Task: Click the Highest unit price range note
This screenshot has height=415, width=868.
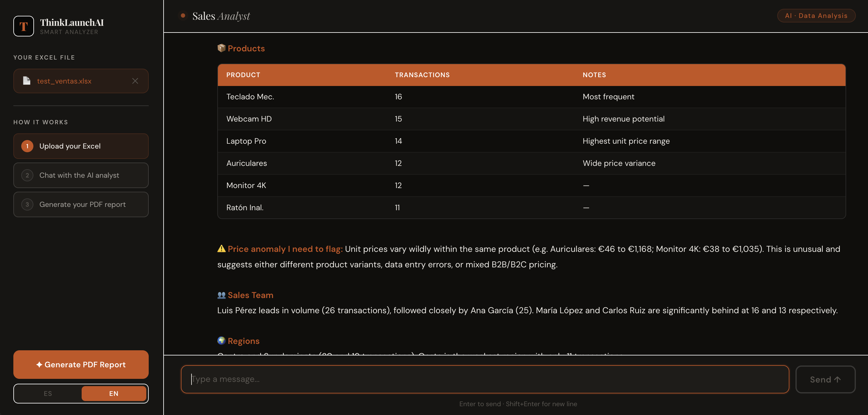Action: pyautogui.click(x=626, y=141)
